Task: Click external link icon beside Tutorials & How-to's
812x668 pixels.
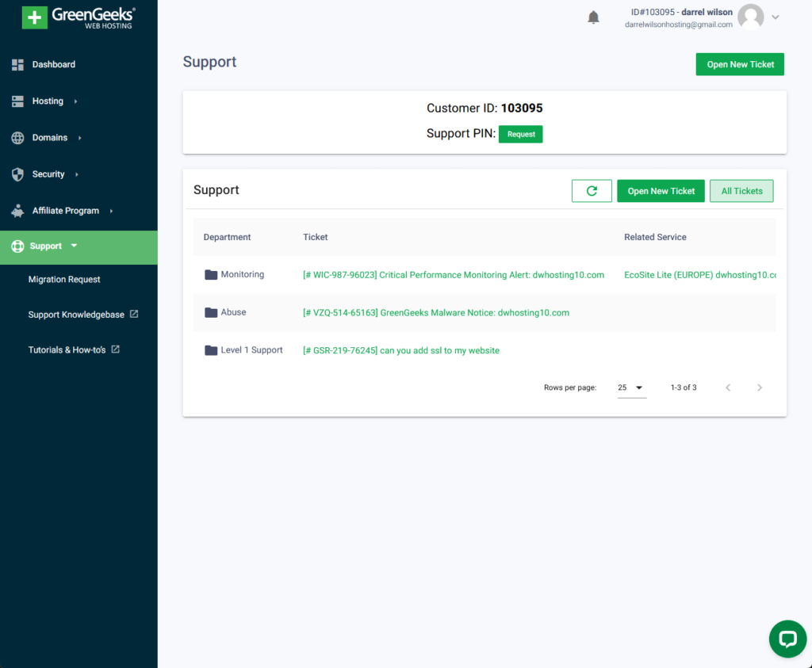Action: tap(116, 349)
